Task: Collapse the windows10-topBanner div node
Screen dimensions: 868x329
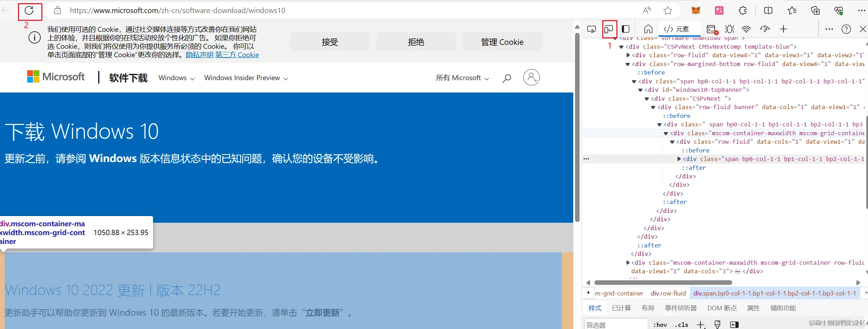Action: click(x=640, y=90)
